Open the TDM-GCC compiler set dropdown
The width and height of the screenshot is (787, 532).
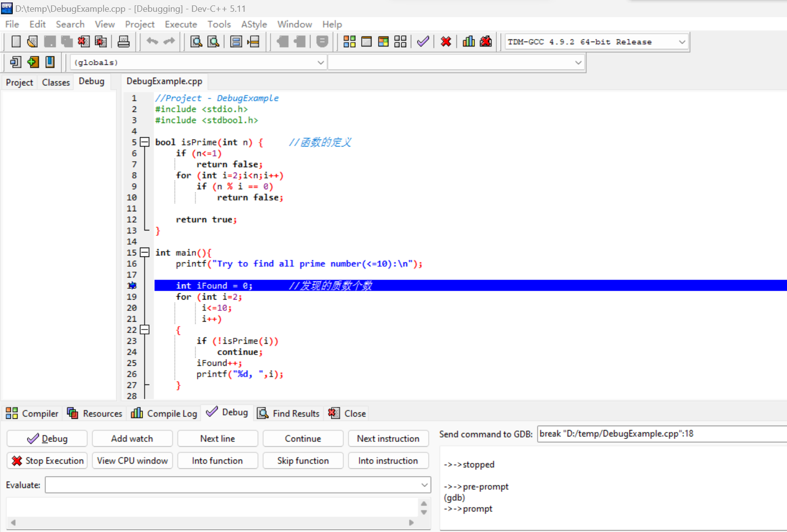[682, 42]
